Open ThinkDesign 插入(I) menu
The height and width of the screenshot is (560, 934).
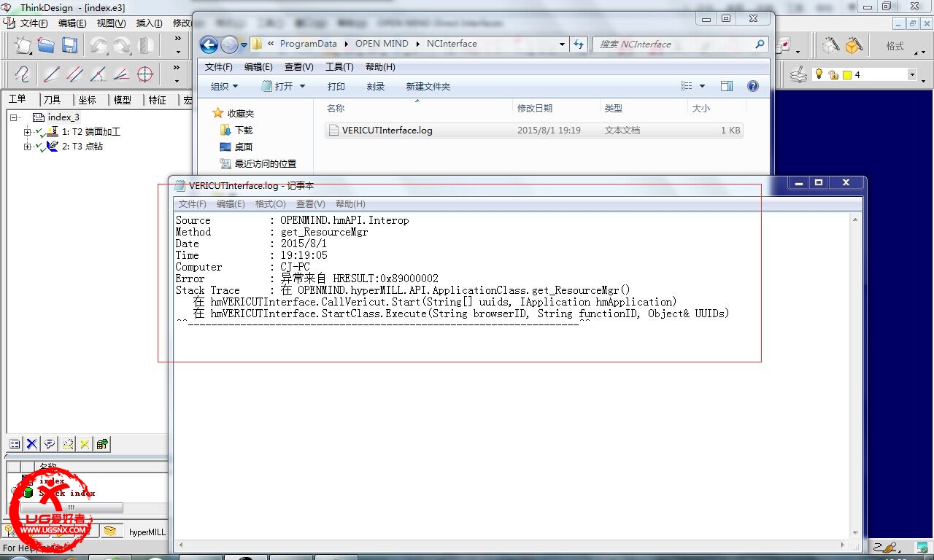click(x=149, y=23)
